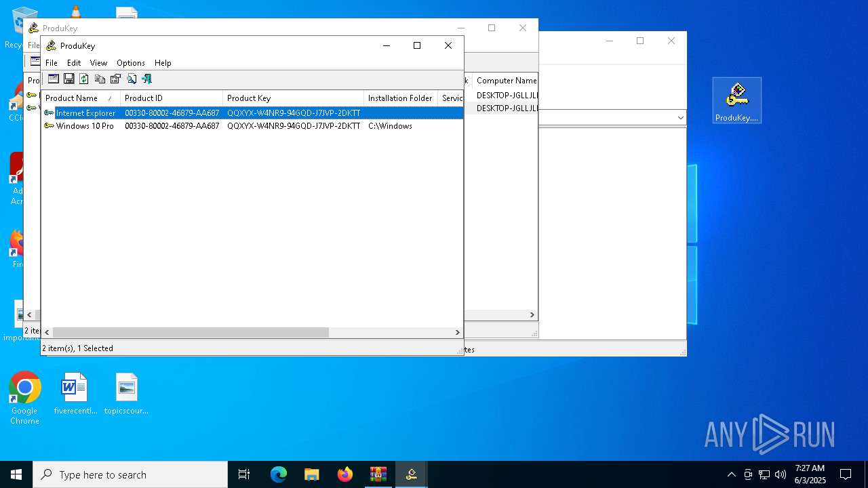Minimize the front ProduKey window
Viewport: 868px width, 488px height.
point(387,45)
